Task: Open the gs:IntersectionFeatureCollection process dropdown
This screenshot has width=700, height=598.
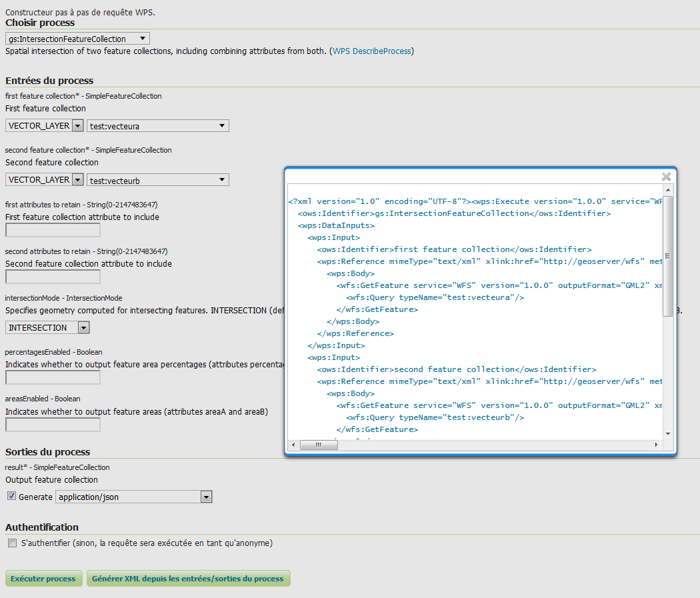Action: tap(77, 39)
